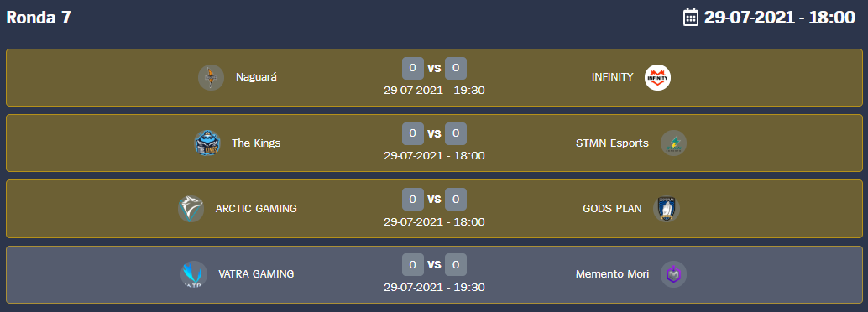Select the VATRA GAMING logo
The image size is (868, 312).
(194, 273)
